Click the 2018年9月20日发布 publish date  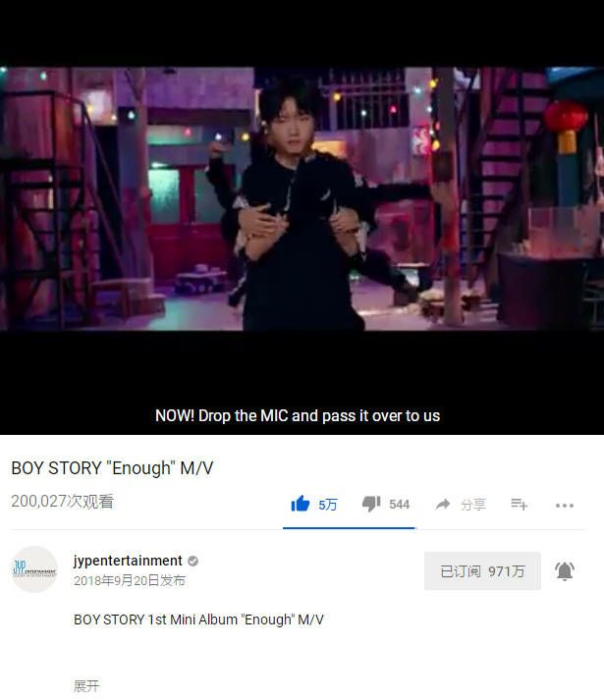[x=130, y=581]
